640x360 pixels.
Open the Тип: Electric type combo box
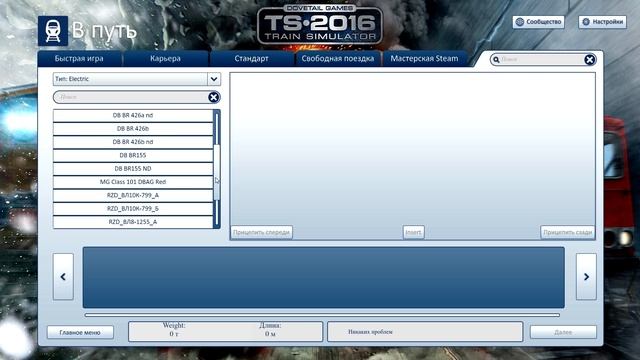click(x=136, y=79)
